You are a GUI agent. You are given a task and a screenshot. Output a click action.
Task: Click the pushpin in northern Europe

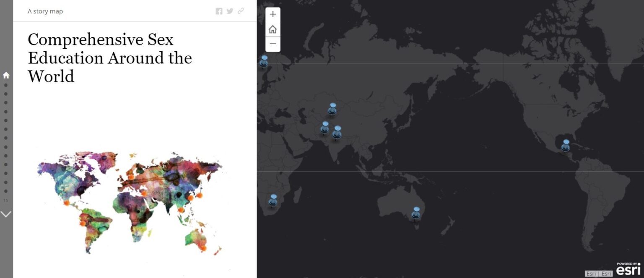coord(264,61)
